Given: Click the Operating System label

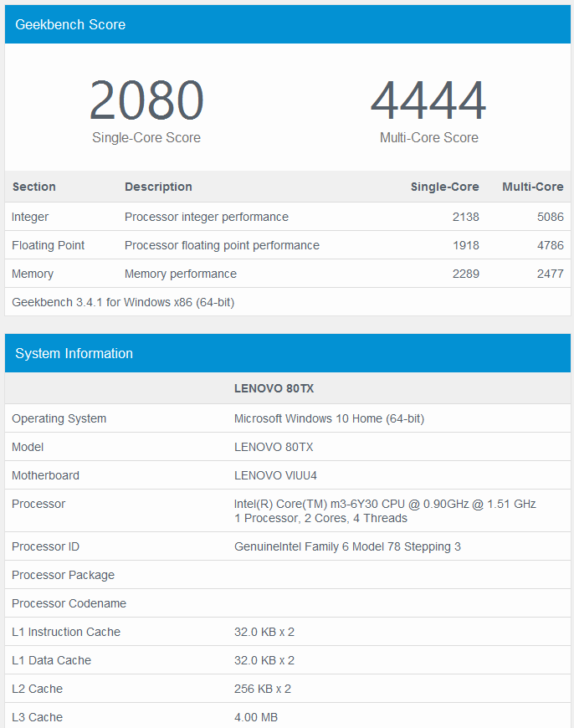Looking at the screenshot, I should click(59, 418).
